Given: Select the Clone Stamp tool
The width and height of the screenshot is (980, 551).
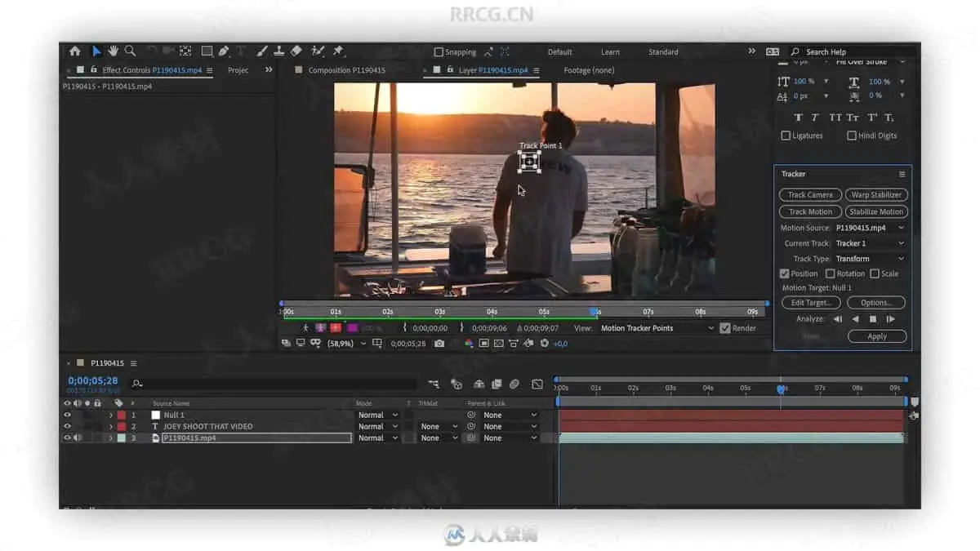Looking at the screenshot, I should [x=279, y=51].
